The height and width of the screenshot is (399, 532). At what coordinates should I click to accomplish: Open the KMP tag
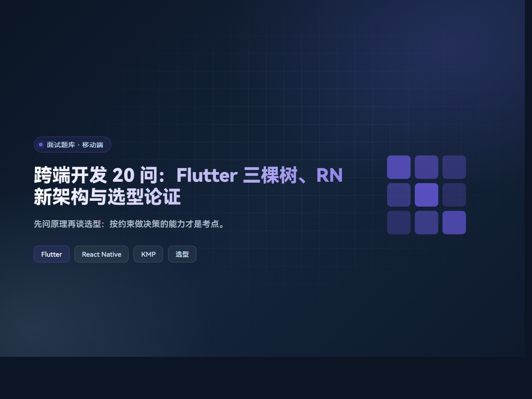click(148, 254)
